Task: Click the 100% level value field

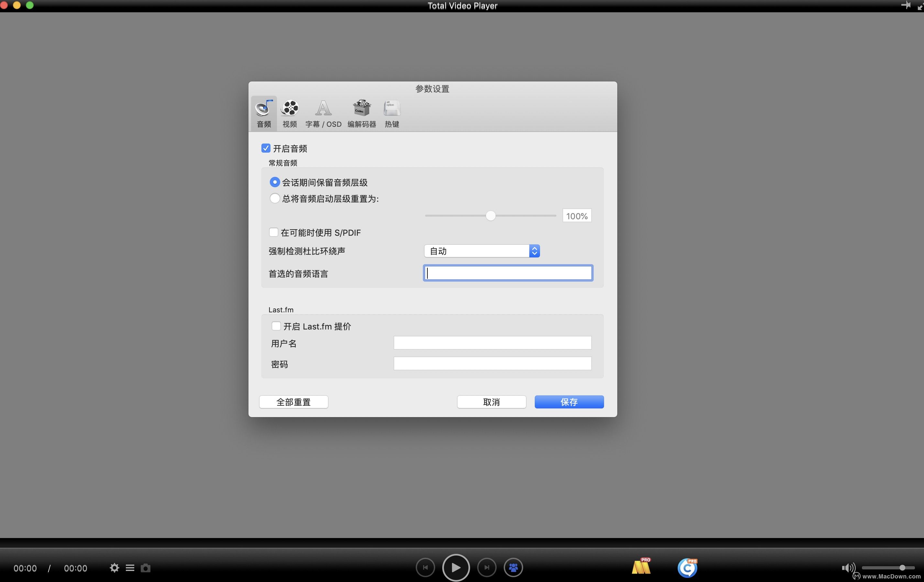Action: (x=577, y=216)
